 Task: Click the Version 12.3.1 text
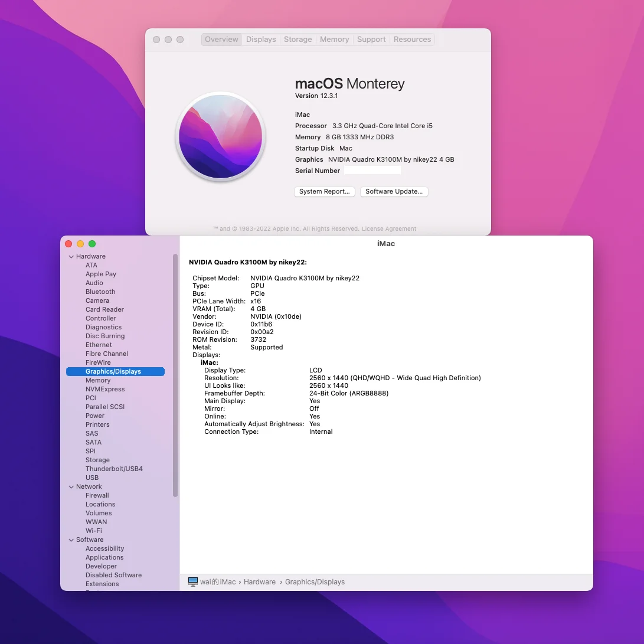[x=316, y=96]
